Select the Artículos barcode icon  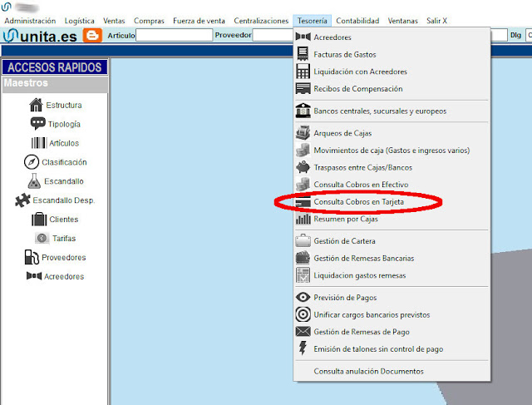(x=37, y=143)
